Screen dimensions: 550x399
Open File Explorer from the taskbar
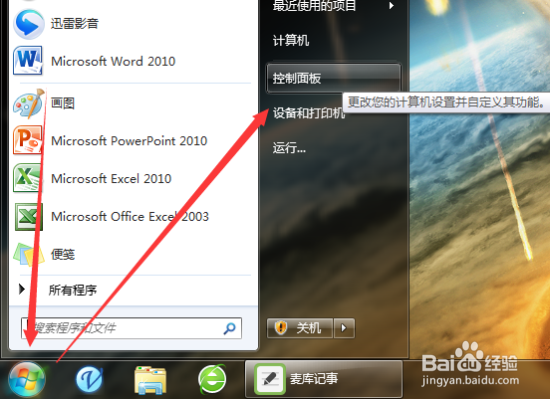pyautogui.click(x=150, y=380)
